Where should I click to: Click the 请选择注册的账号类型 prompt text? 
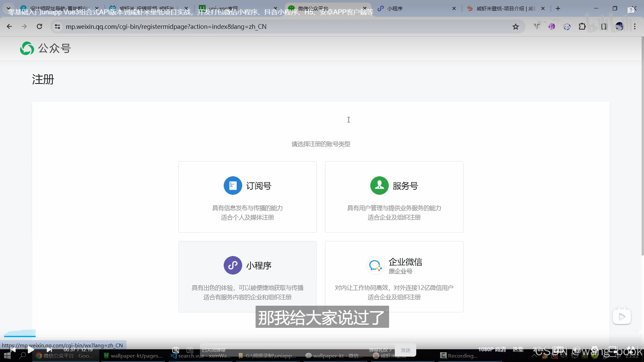(321, 144)
